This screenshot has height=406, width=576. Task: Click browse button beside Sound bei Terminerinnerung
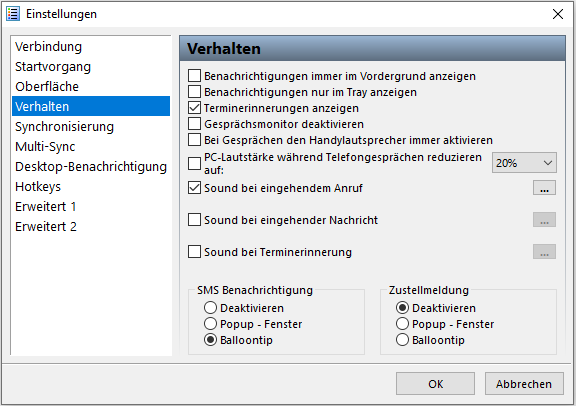[544, 252]
